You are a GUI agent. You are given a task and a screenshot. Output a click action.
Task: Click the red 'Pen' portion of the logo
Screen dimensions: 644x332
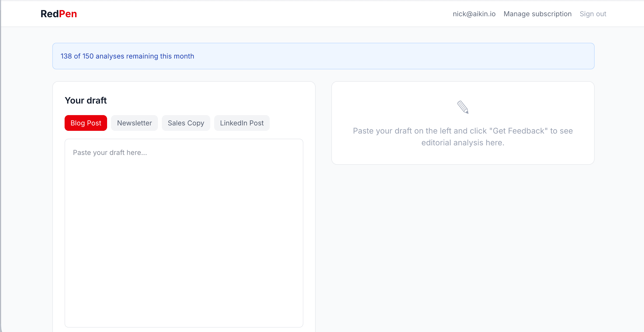pyautogui.click(x=68, y=14)
